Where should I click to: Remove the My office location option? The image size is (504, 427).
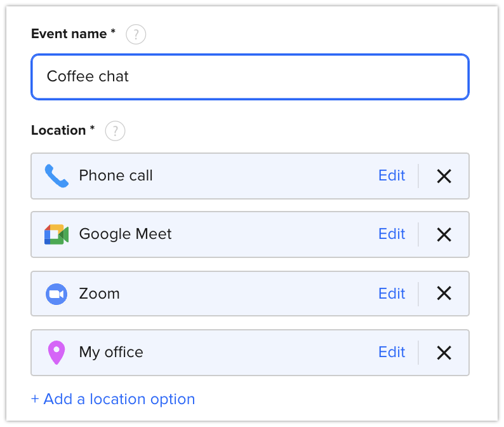click(444, 352)
